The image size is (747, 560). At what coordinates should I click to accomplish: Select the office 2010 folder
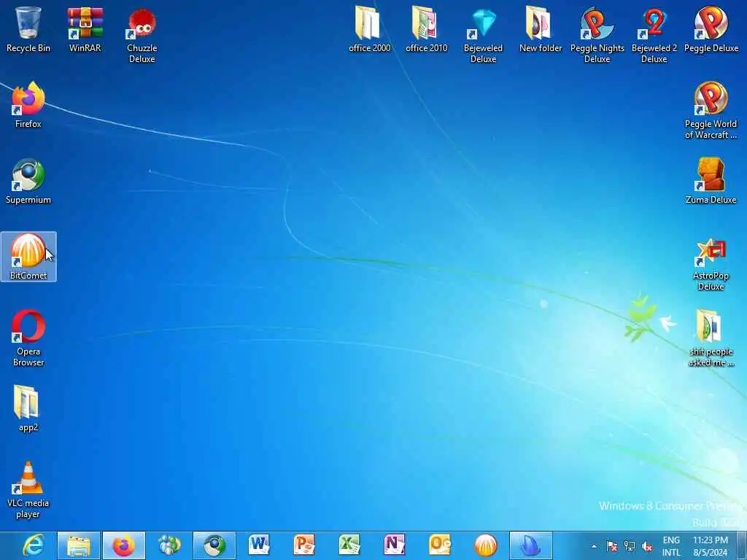(x=426, y=29)
